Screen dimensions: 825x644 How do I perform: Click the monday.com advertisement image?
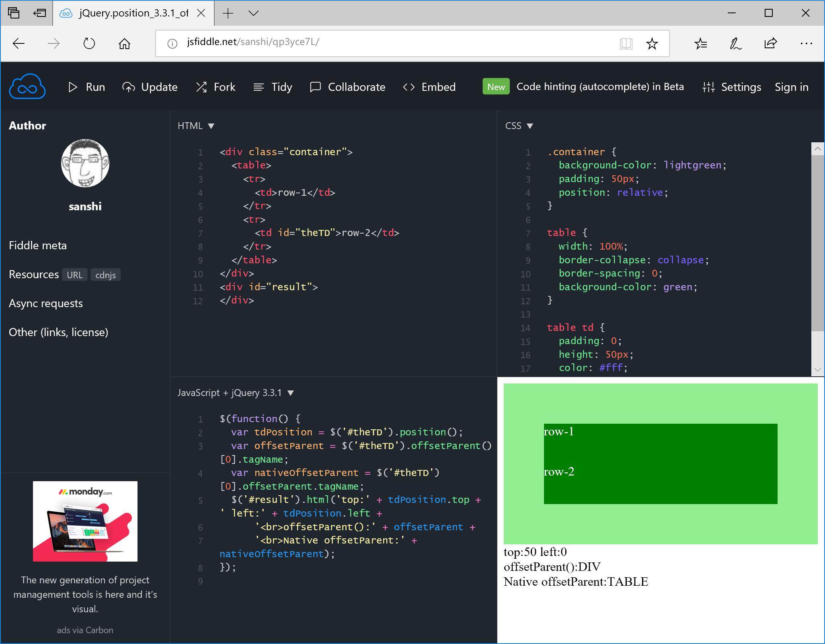point(85,521)
